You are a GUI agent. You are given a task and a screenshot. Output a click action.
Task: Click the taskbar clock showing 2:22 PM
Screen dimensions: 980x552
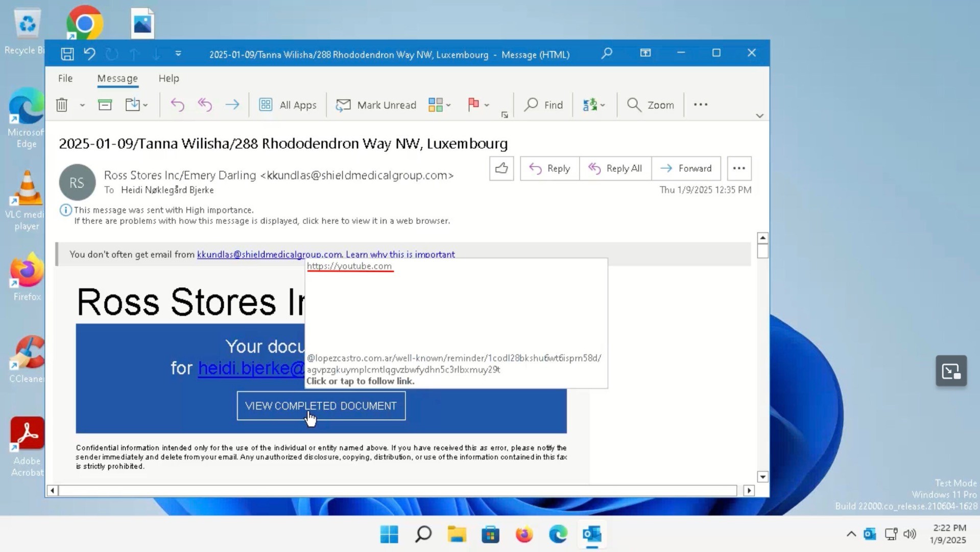(x=949, y=534)
